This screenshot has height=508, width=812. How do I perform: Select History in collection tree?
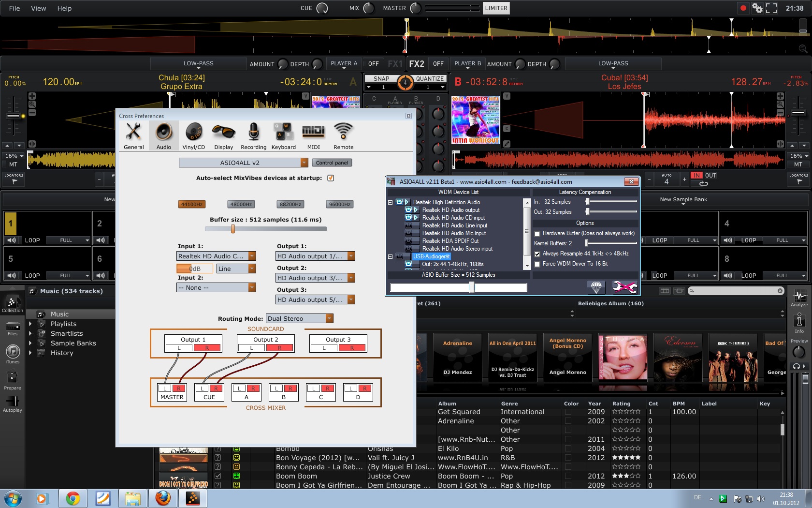coord(62,353)
